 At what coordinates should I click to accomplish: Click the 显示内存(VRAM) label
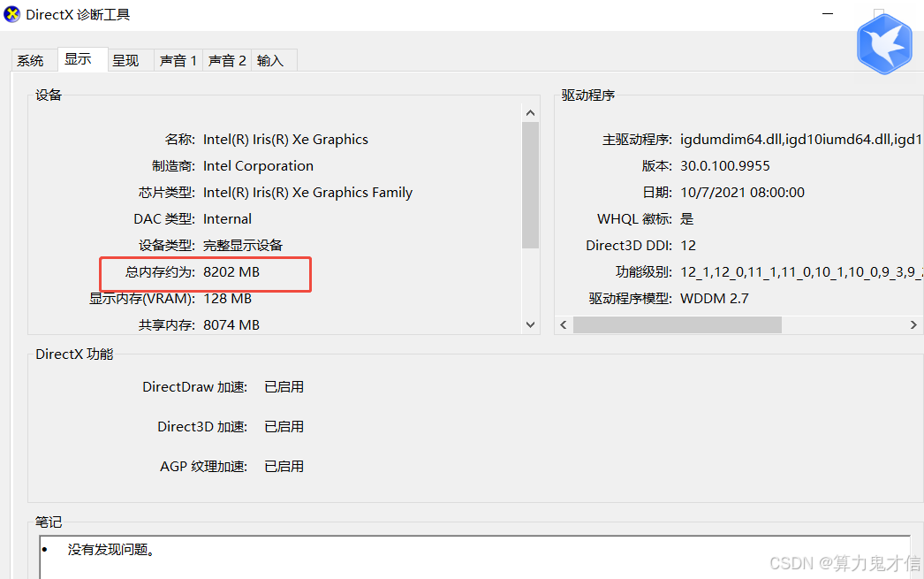point(142,299)
